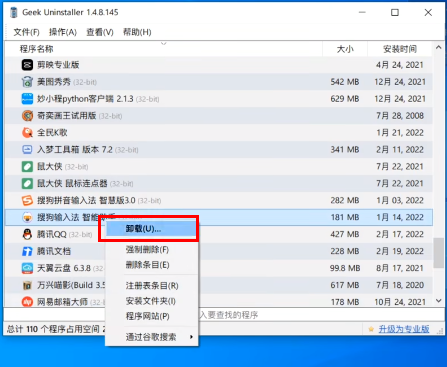The height and width of the screenshot is (367, 447).
Task: Open the 文件(F) menu
Action: click(26, 32)
